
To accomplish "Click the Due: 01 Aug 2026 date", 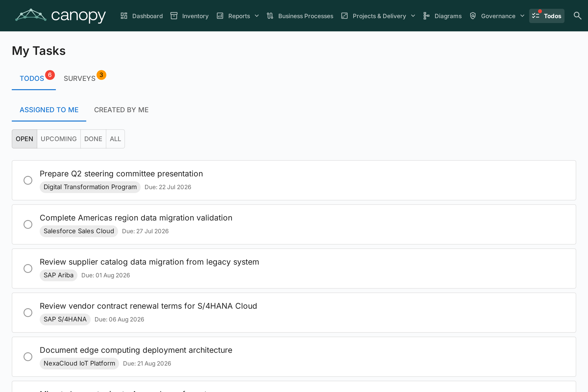I will (x=106, y=275).
